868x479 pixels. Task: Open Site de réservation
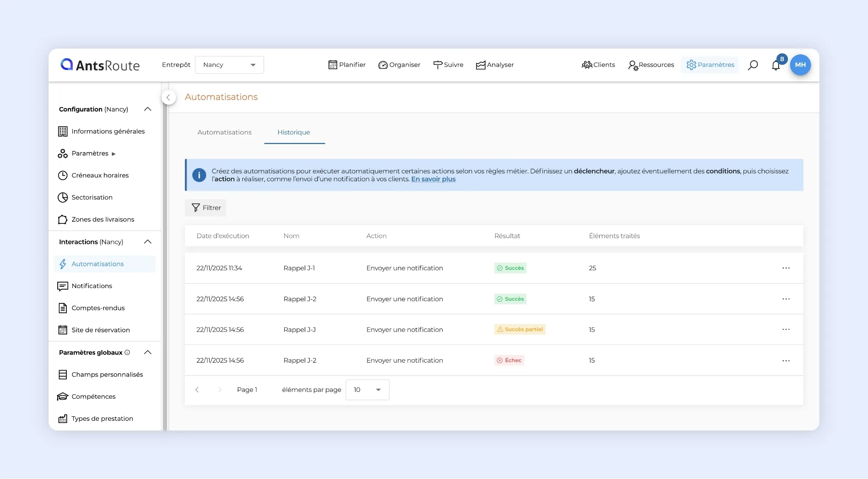[94, 330]
